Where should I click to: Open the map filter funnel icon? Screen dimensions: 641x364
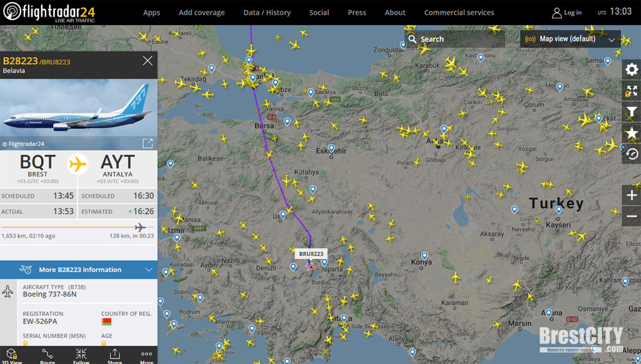(x=631, y=112)
